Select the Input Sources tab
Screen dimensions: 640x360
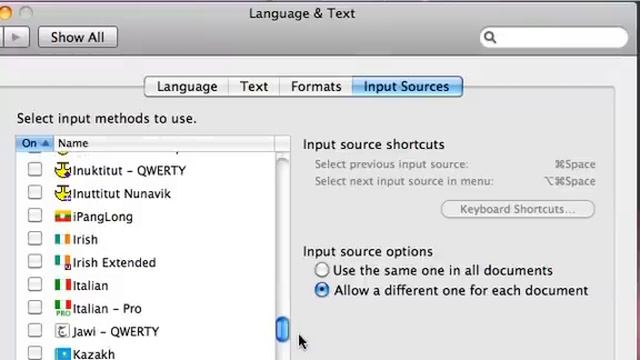pyautogui.click(x=407, y=87)
